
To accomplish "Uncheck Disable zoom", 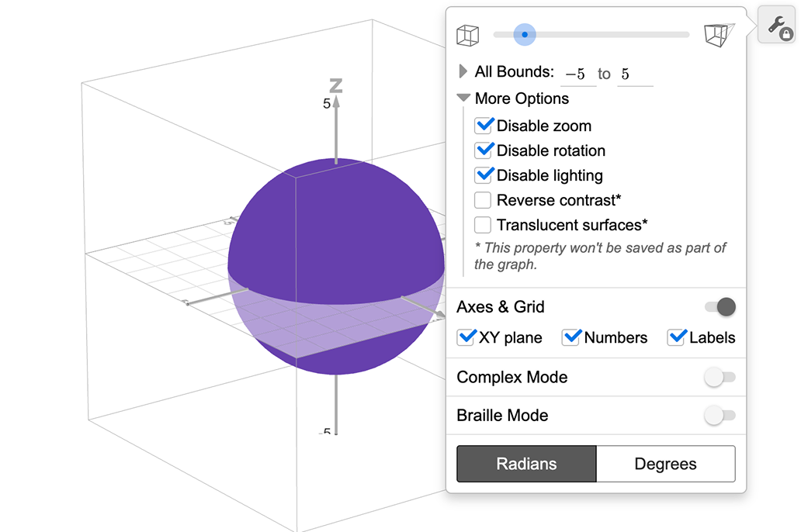I will click(484, 126).
